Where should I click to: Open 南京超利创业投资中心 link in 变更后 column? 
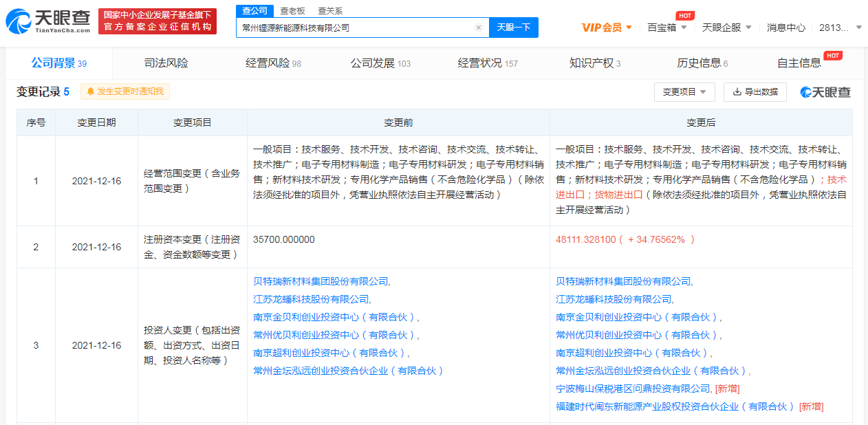(633, 353)
